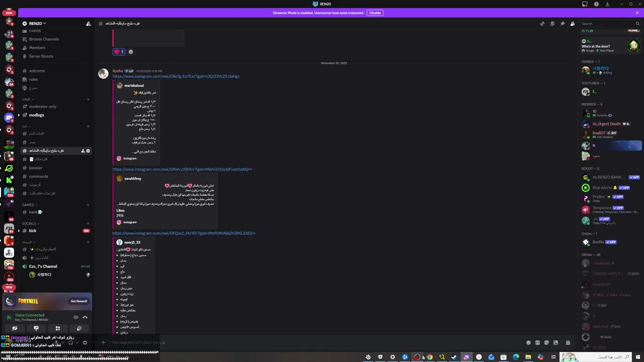Open the third Instagram reel link

[x=184, y=233]
